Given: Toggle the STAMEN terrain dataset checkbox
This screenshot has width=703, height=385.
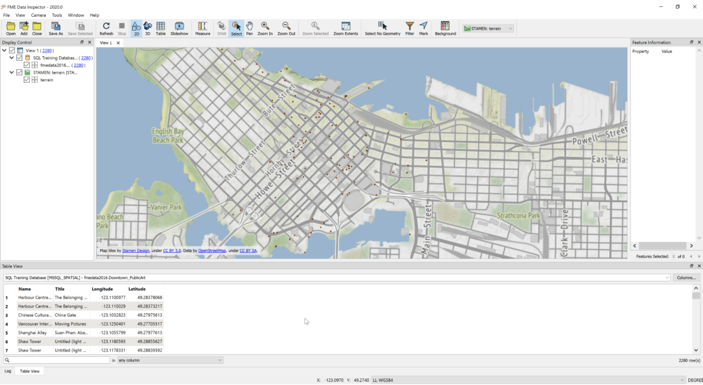Looking at the screenshot, I should 19,72.
